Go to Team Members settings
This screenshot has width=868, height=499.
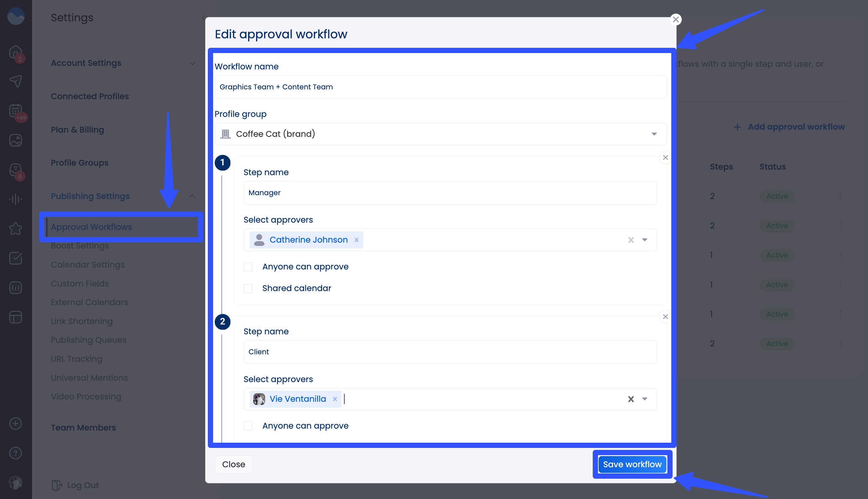pyautogui.click(x=83, y=427)
